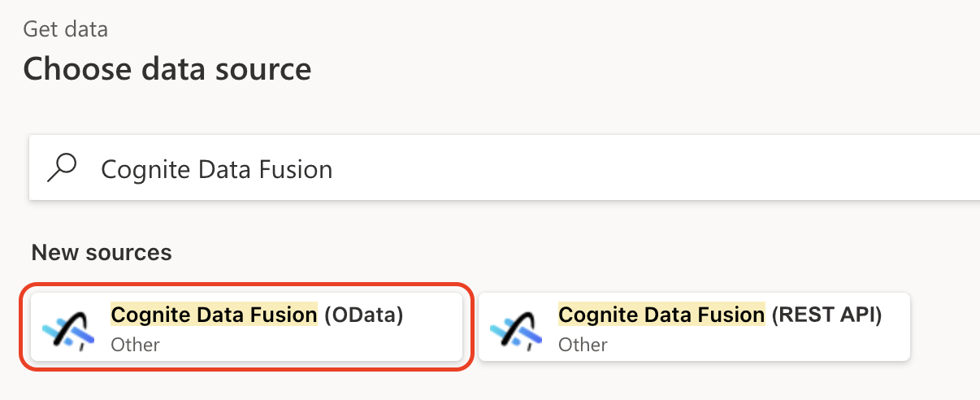Click "Other" category under the REST API connector
Viewport: 980px width, 400px height.
[583, 344]
